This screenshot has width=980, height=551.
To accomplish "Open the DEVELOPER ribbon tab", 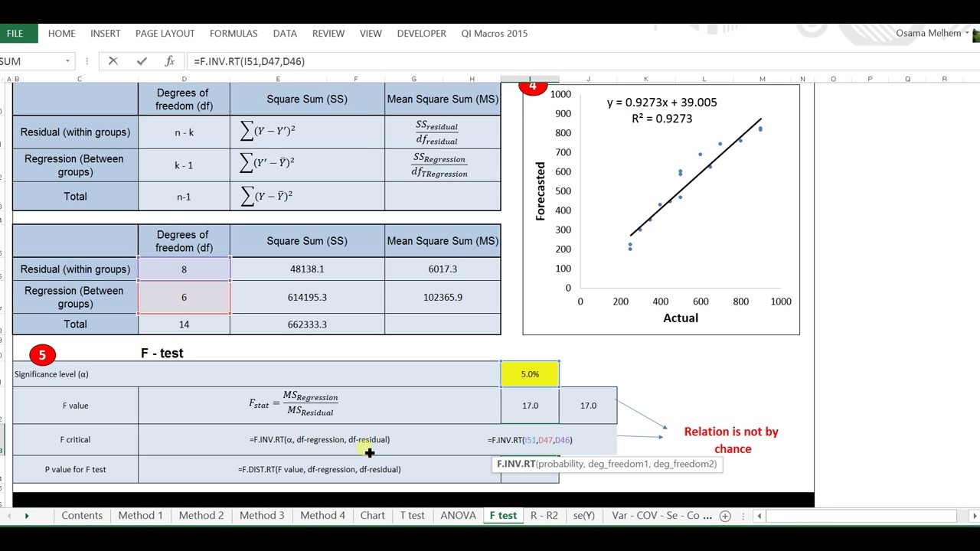I will click(x=421, y=34).
